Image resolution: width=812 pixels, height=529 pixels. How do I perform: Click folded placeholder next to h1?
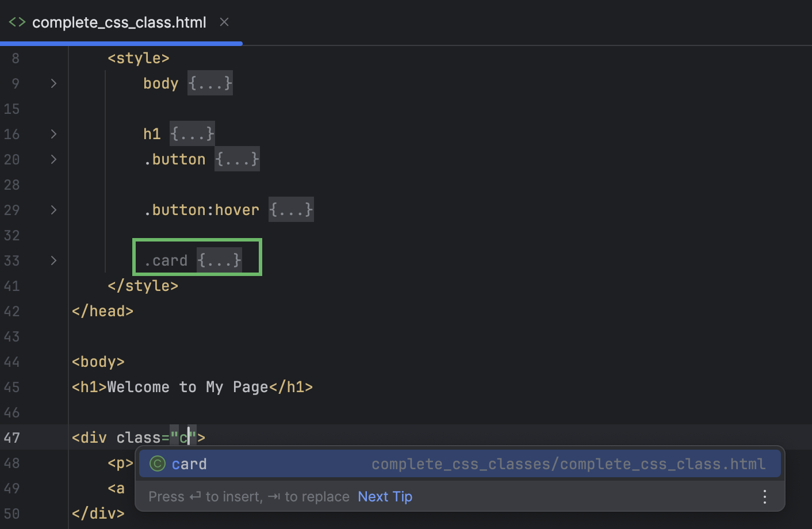point(192,134)
